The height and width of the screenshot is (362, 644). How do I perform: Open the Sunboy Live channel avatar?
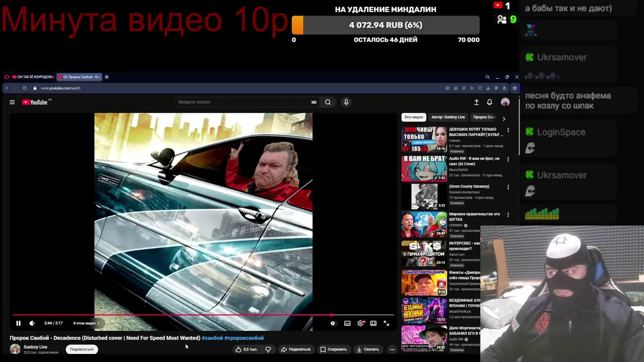click(x=15, y=349)
